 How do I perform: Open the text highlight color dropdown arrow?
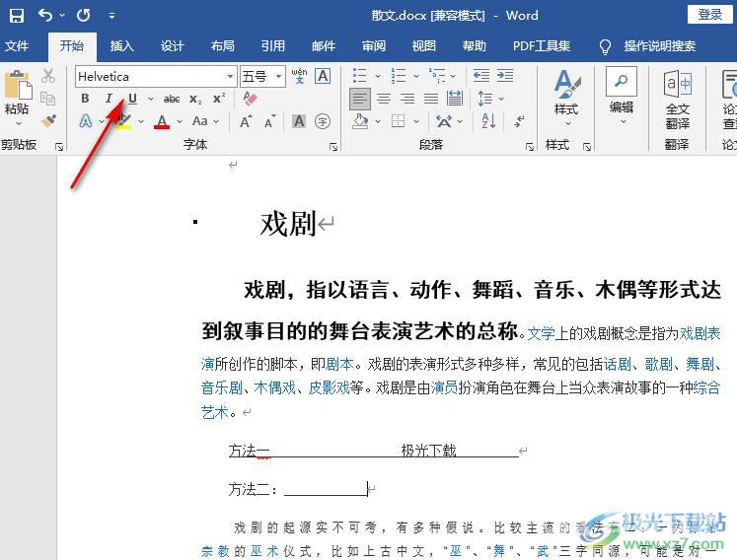pos(141,121)
